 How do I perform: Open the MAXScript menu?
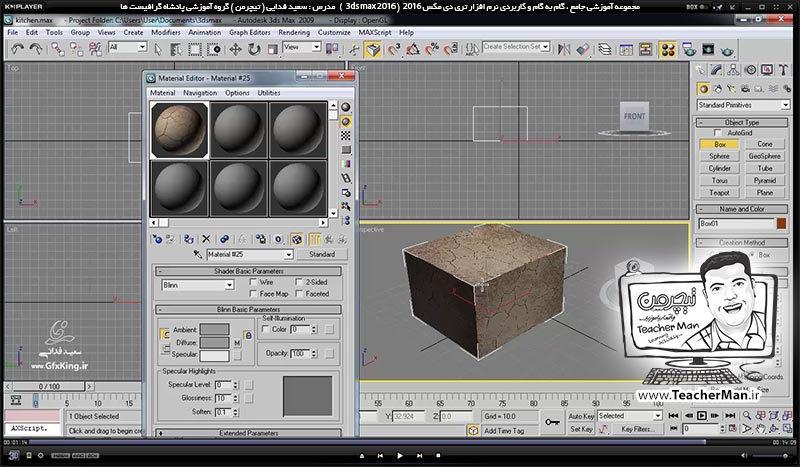click(x=375, y=32)
